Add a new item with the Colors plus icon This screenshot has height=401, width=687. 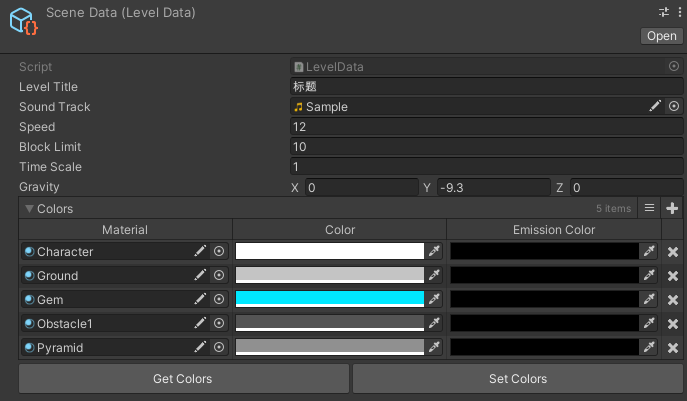(x=672, y=208)
